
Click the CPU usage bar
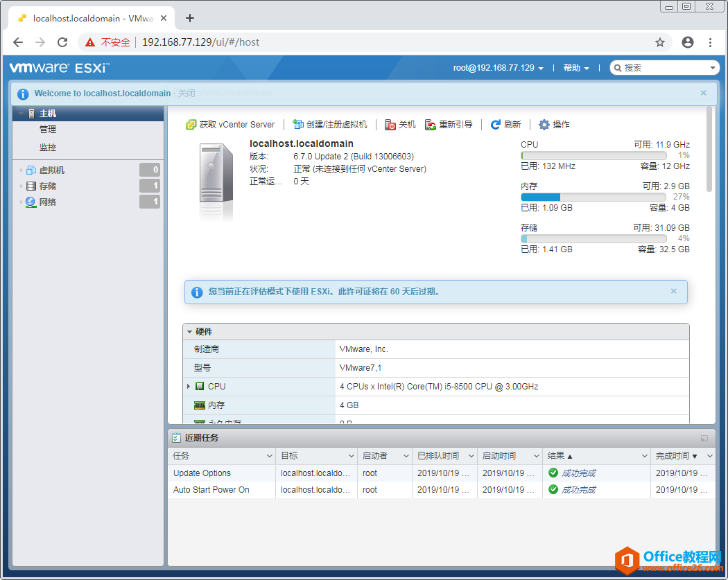pyautogui.click(x=593, y=155)
